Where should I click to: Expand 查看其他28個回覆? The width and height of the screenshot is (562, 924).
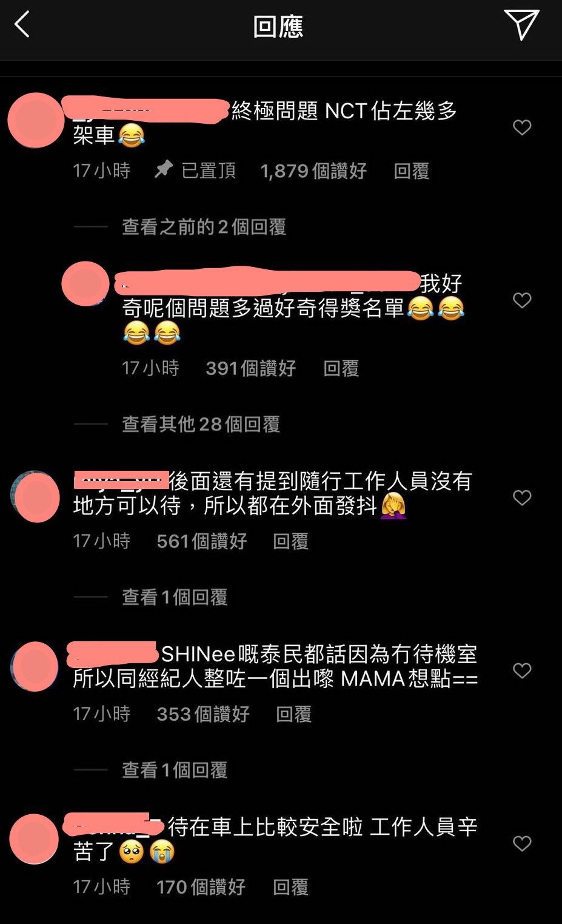(201, 424)
